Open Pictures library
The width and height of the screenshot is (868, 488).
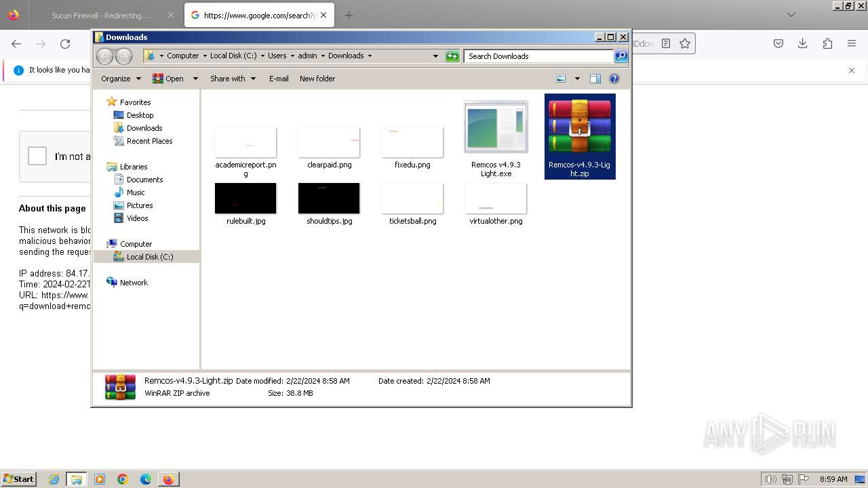coord(140,205)
